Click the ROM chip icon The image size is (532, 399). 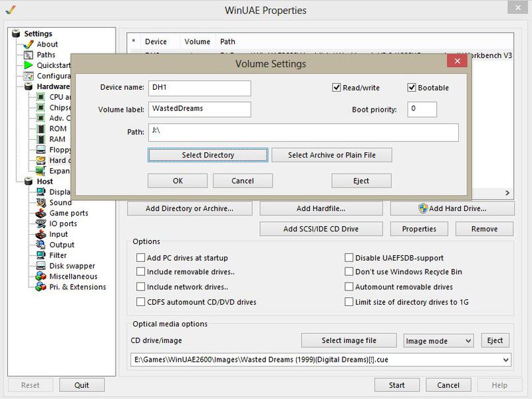(x=41, y=128)
